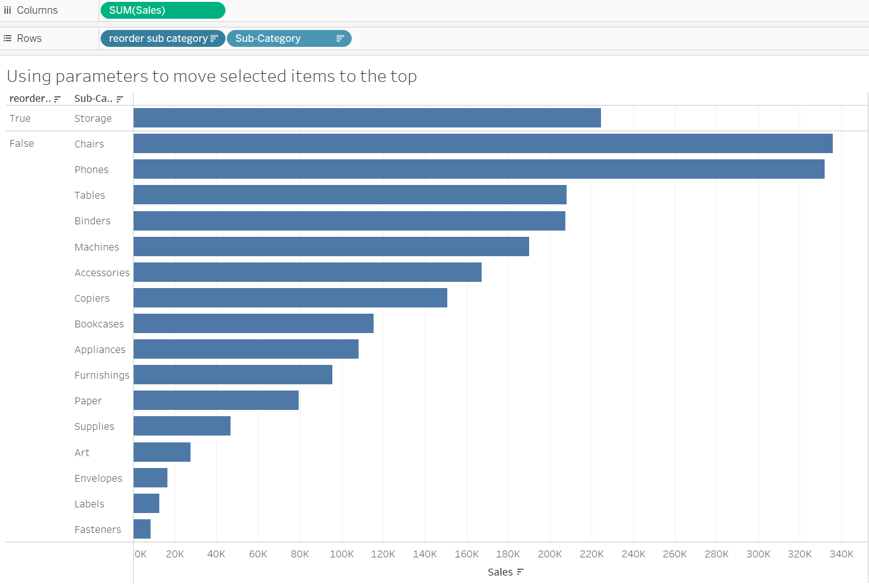Viewport: 869px width, 588px height.
Task: Click the Copiers sales bar
Action: [x=290, y=298]
